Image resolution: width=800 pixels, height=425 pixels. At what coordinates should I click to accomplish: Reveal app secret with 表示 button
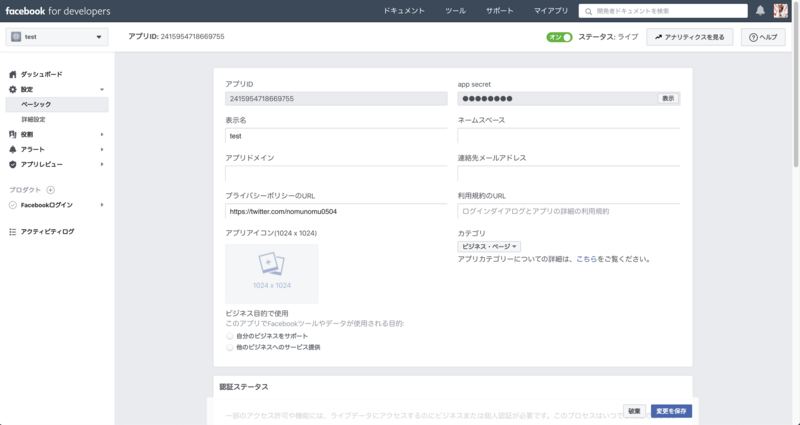(x=668, y=98)
